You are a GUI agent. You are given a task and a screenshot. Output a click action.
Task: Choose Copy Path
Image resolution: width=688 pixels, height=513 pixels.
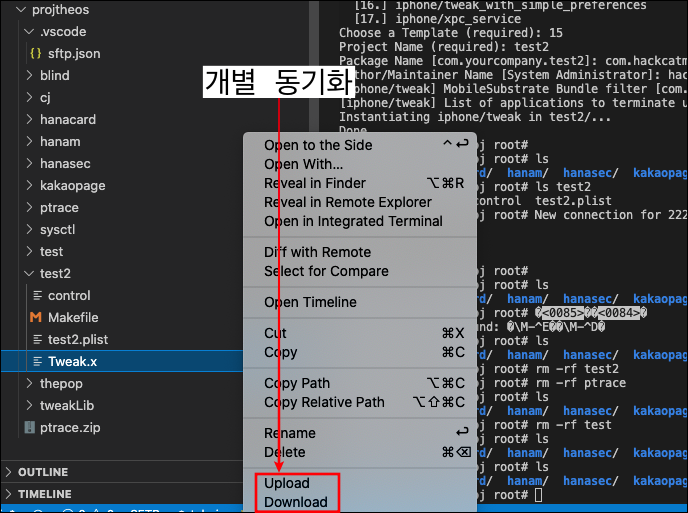[x=360, y=383]
